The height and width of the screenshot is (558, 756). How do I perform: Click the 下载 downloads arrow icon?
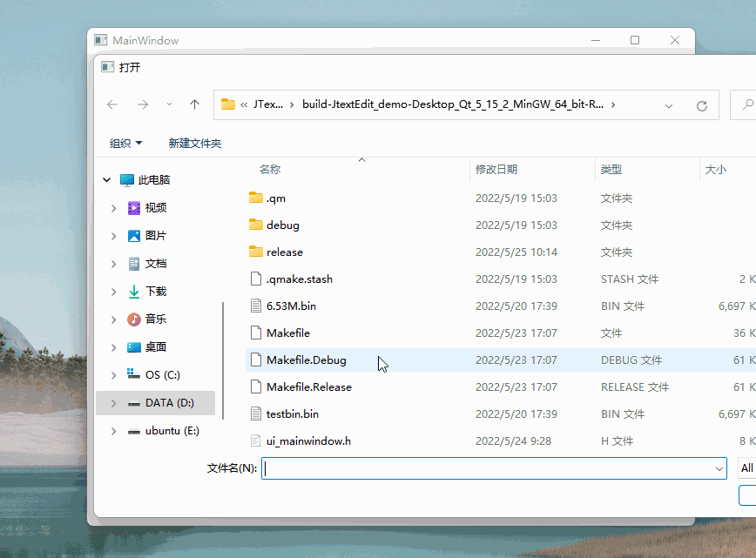click(x=134, y=292)
